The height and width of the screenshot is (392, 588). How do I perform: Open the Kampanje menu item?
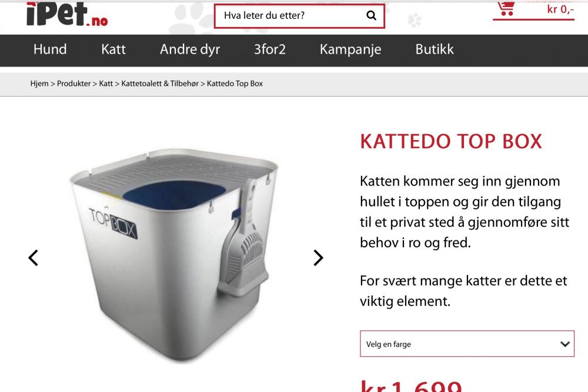pyautogui.click(x=350, y=49)
